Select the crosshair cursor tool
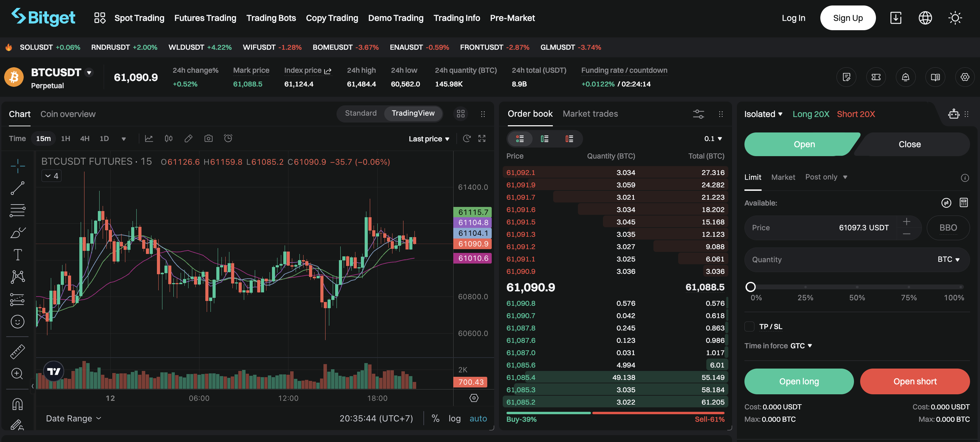Screen dimensions: 980x442 (18, 166)
